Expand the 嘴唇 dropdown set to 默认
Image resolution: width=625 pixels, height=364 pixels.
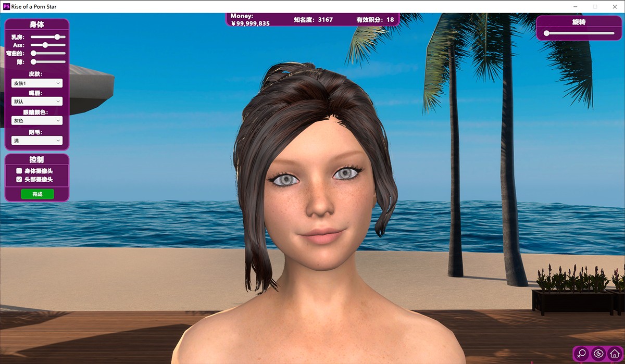(36, 102)
